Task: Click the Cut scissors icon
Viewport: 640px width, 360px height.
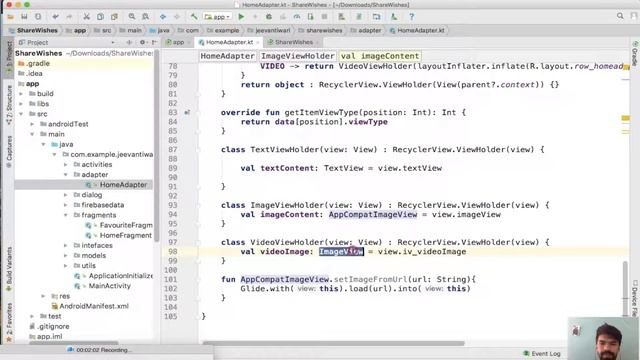Action: click(87, 17)
